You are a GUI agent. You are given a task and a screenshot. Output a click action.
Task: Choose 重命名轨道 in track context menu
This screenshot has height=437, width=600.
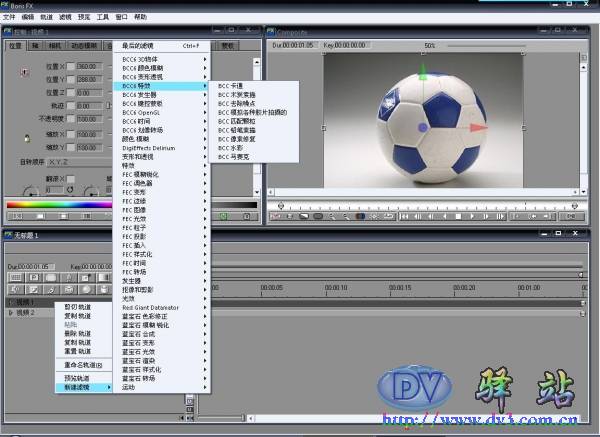click(83, 365)
